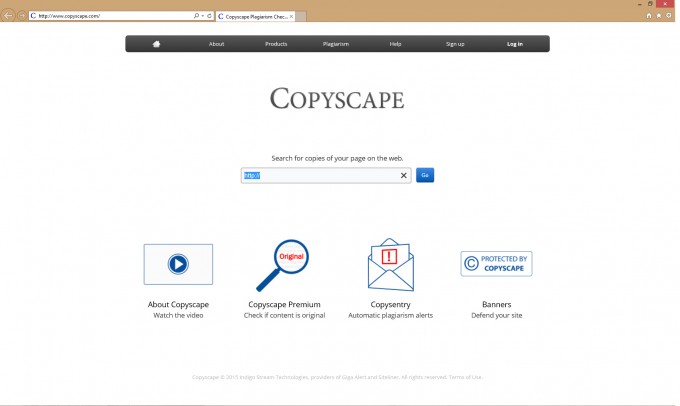This screenshot has height=406, width=680.
Task: Click the browser forward arrow
Action: click(x=21, y=16)
